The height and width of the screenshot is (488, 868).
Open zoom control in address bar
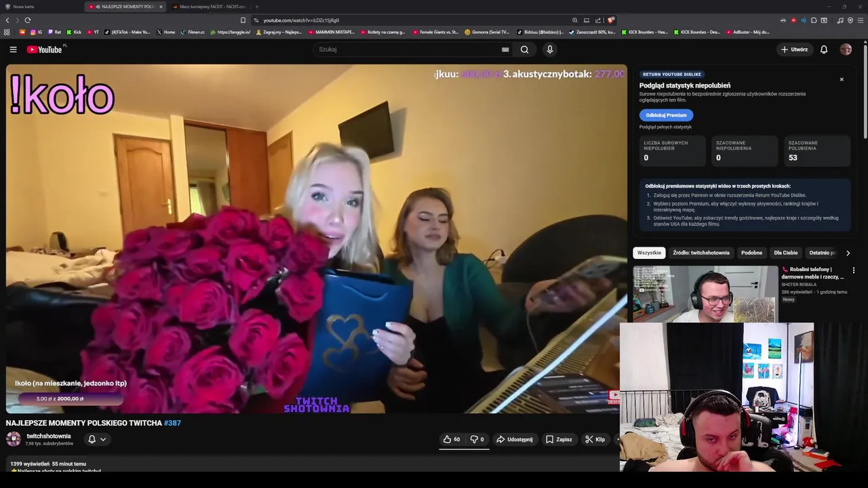(575, 20)
